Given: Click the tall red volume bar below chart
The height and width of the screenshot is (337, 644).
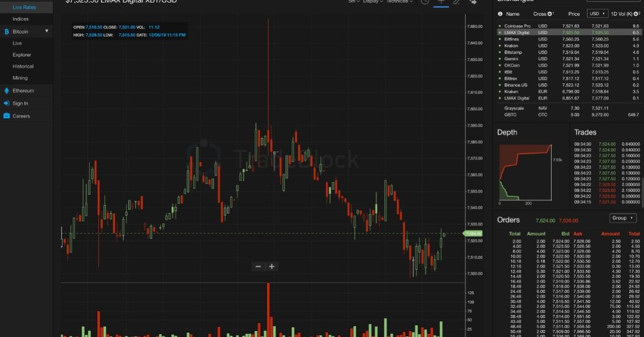Looking at the screenshot, I should [x=268, y=310].
